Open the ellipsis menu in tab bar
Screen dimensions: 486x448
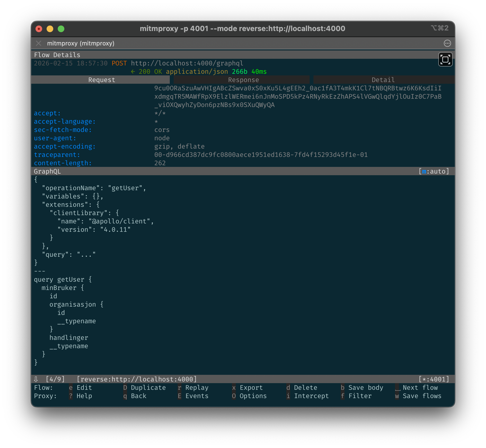447,43
